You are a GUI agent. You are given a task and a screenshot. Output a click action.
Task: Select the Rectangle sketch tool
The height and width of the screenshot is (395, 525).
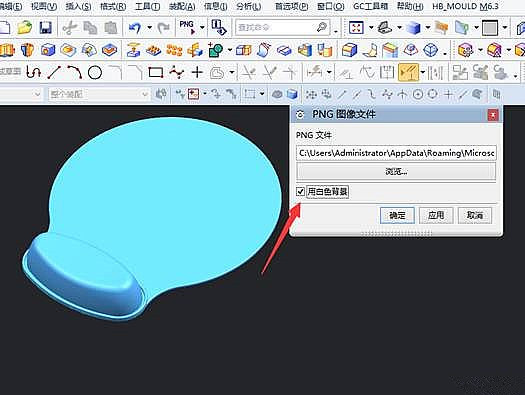[156, 72]
